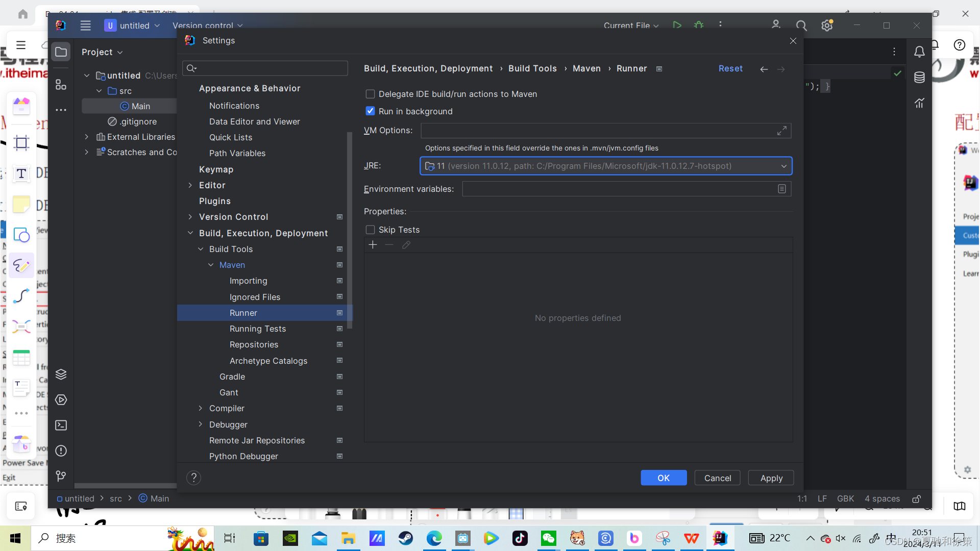Open IDE notifications bell icon
The width and height of the screenshot is (980, 551).
919,52
